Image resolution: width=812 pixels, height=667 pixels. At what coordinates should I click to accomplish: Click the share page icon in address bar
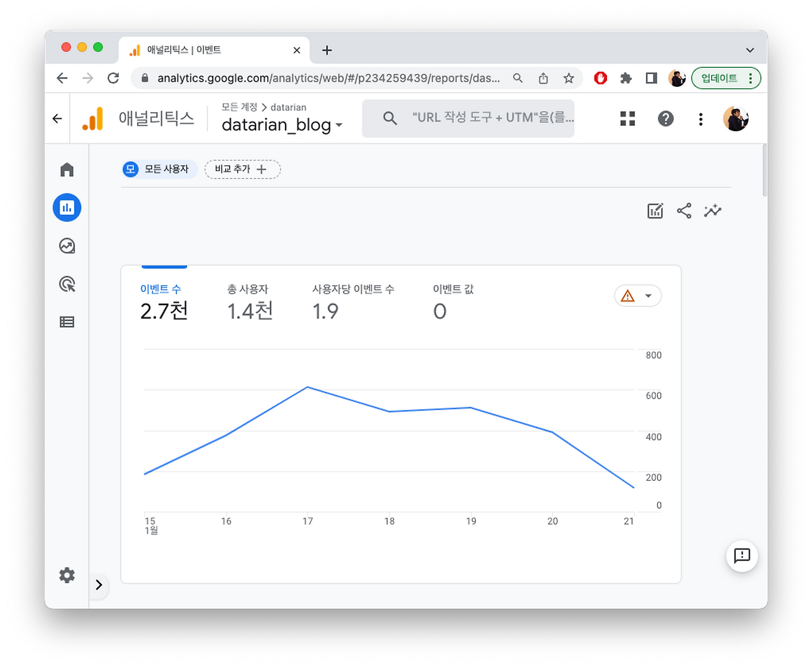click(543, 78)
